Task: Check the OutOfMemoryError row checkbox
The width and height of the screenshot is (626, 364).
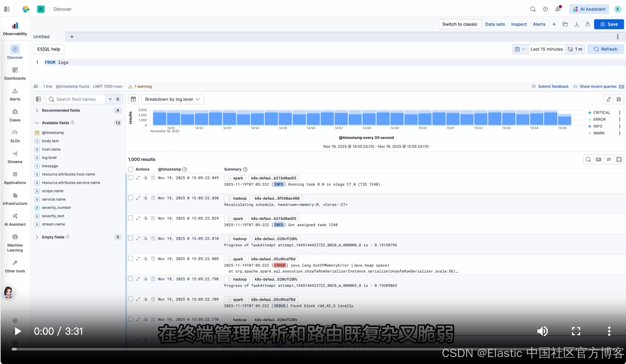Action: 130,258
